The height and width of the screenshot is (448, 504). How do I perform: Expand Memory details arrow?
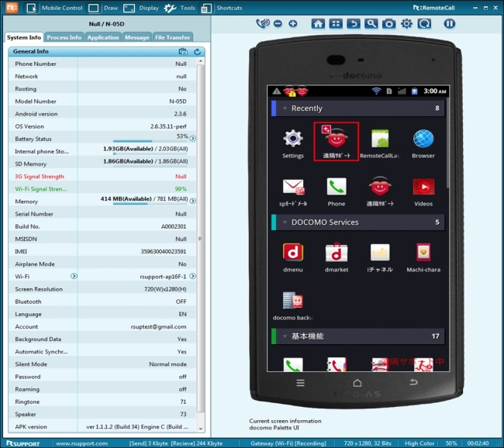coord(192,201)
